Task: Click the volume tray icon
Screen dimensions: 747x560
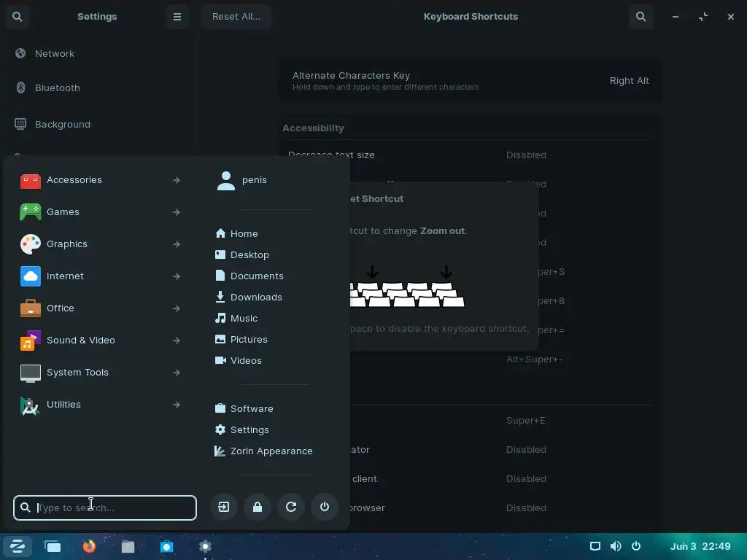Action: click(x=616, y=546)
